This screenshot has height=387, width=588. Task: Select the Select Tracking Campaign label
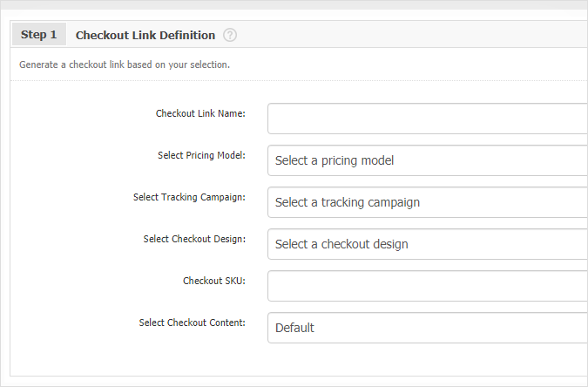(x=189, y=197)
